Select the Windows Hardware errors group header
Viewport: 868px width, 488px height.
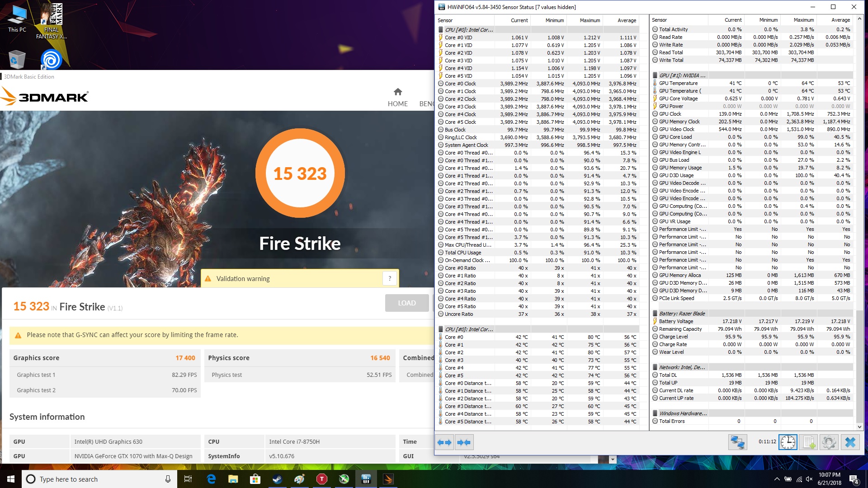752,413
